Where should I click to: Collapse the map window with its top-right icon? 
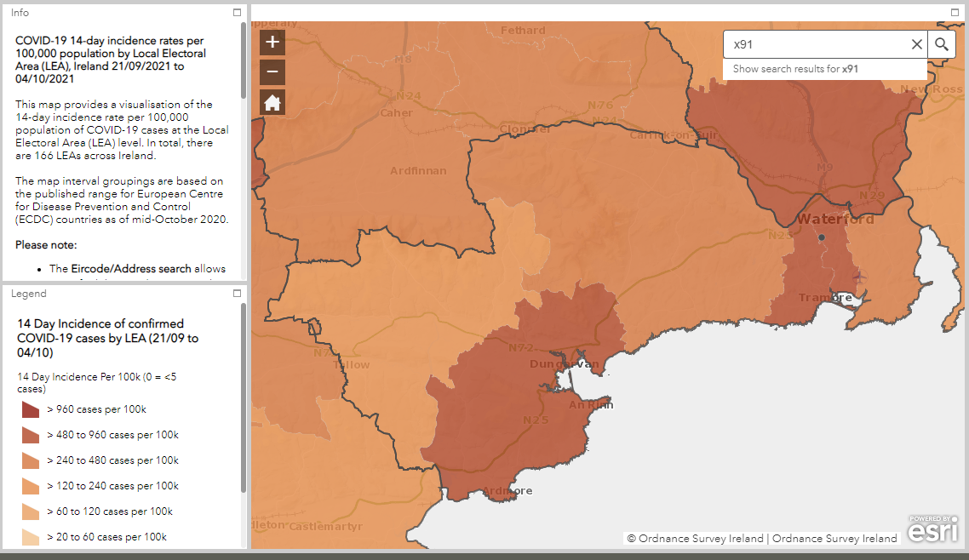pyautogui.click(x=955, y=12)
